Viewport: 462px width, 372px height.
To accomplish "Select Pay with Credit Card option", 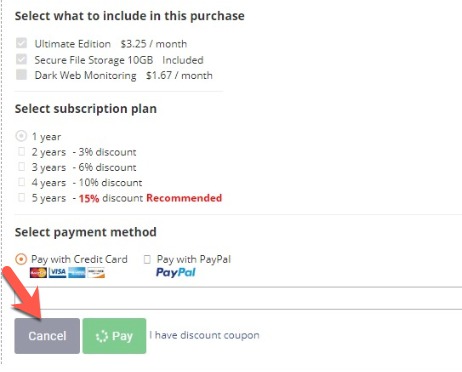I will point(21,259).
